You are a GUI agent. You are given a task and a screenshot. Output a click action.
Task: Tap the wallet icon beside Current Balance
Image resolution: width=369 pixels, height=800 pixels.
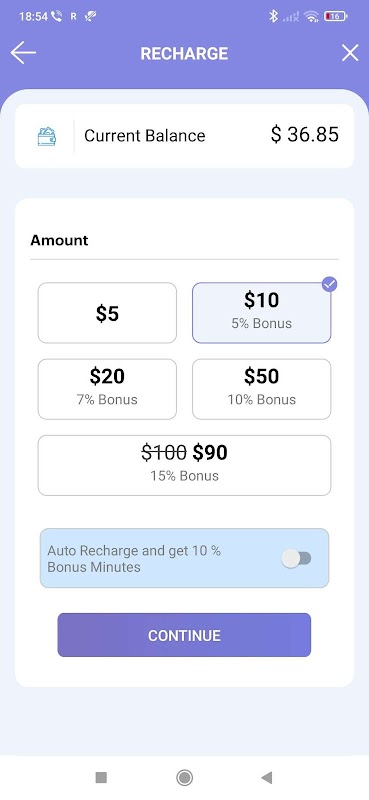coord(47,136)
